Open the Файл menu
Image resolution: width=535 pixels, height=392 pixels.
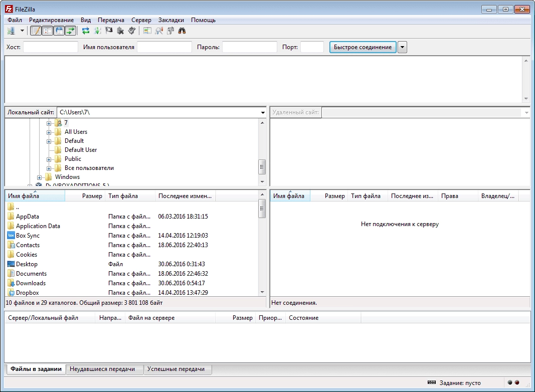pos(15,20)
